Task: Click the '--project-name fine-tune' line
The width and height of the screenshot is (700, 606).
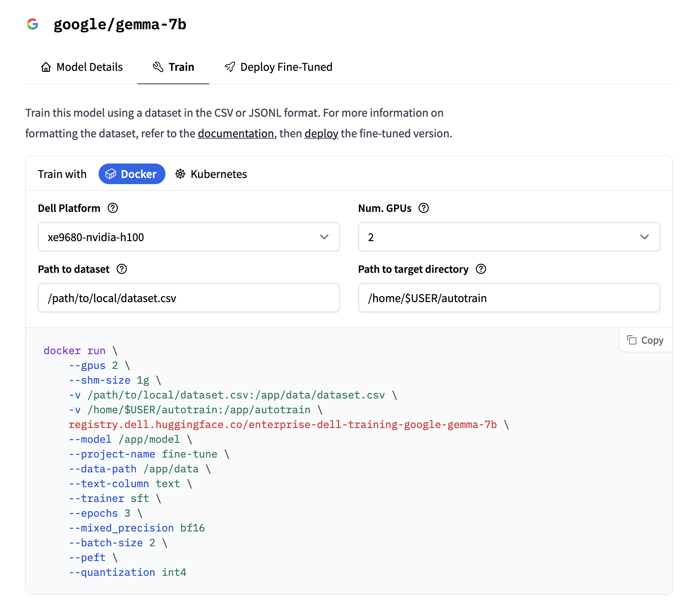Action: [149, 454]
